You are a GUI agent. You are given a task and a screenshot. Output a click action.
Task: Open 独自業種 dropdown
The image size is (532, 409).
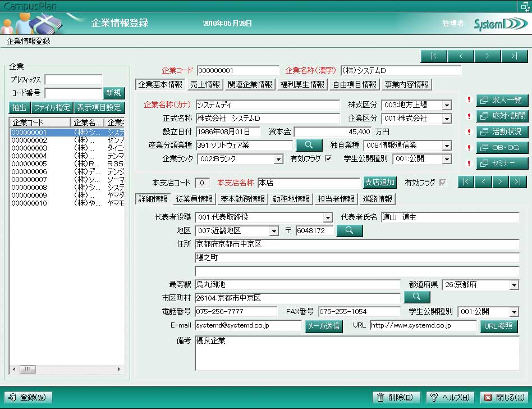pos(447,146)
